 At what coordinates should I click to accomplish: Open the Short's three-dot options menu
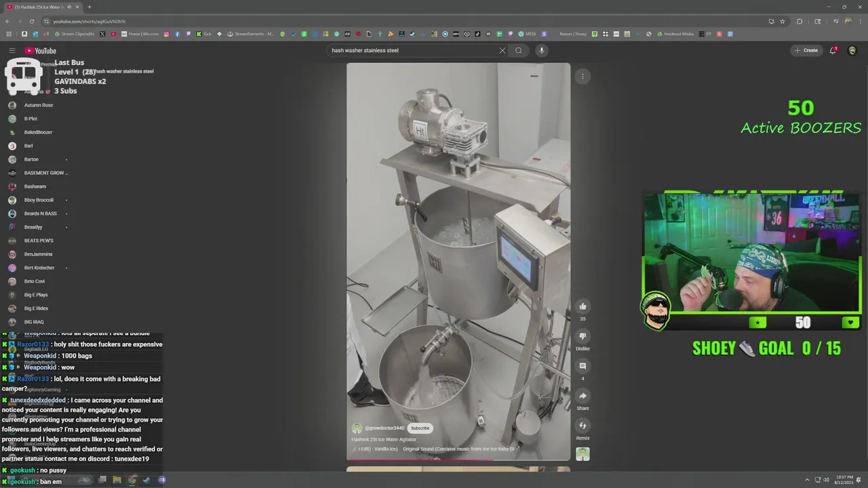pyautogui.click(x=583, y=76)
